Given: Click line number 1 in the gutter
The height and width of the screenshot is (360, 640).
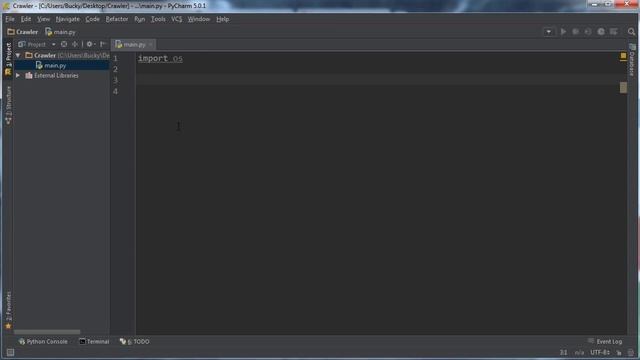Looking at the screenshot, I should tap(116, 58).
